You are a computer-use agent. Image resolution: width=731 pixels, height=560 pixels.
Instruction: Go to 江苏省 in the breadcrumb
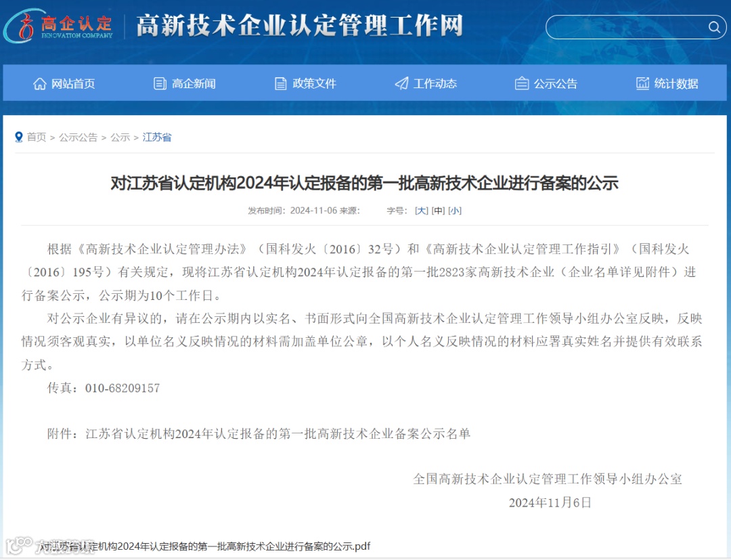coord(156,137)
